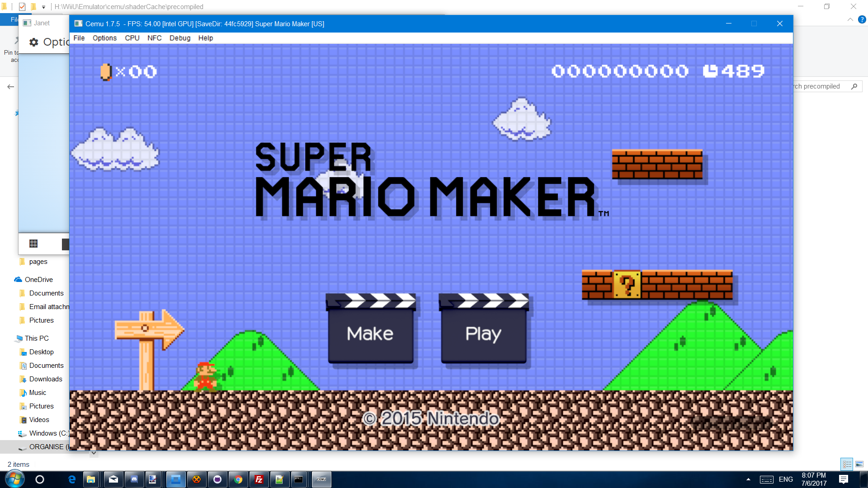Screen dimensions: 868x488
Task: Click the grid icon in Janet window
Action: tap(33, 244)
